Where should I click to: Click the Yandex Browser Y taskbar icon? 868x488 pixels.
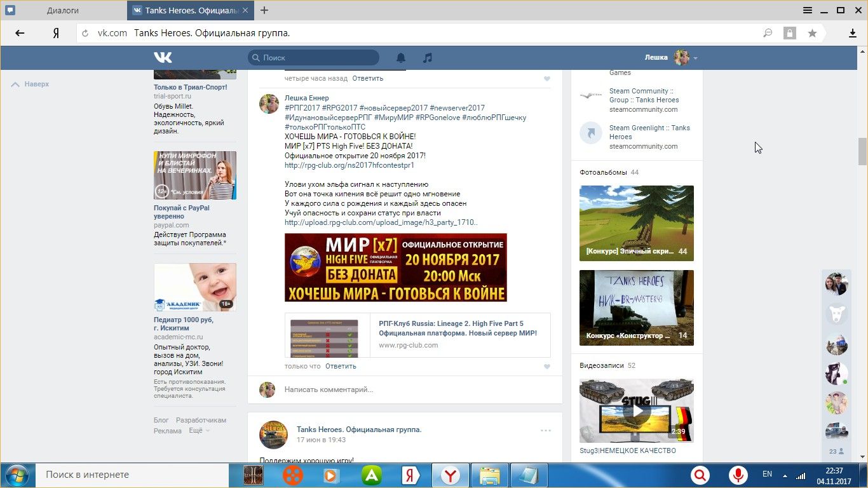pos(451,475)
